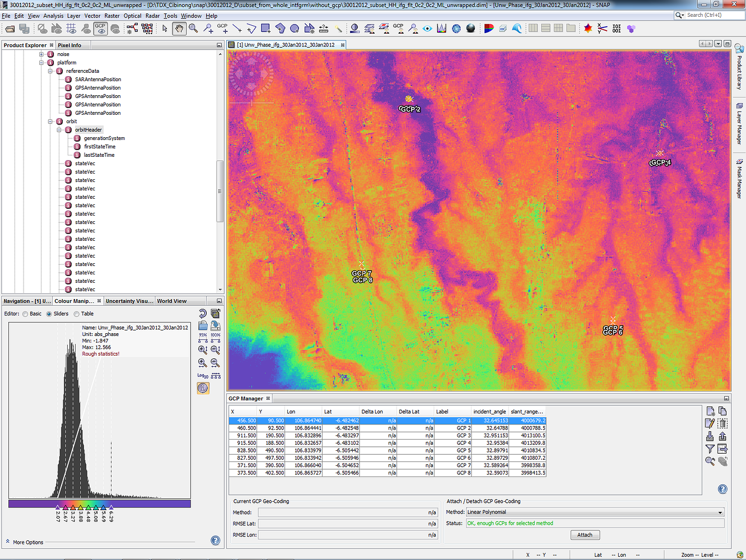Screen dimensions: 746x560
Task: Expand the noise node in Product Explorer
Action: (41, 54)
